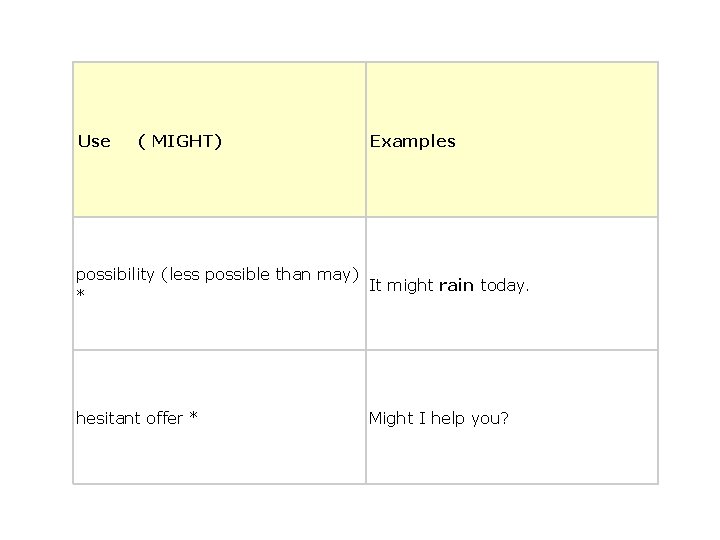Click the asterisk after "hesitant offer"
Image resolution: width=720 pixels, height=540 pixels.
194,416
